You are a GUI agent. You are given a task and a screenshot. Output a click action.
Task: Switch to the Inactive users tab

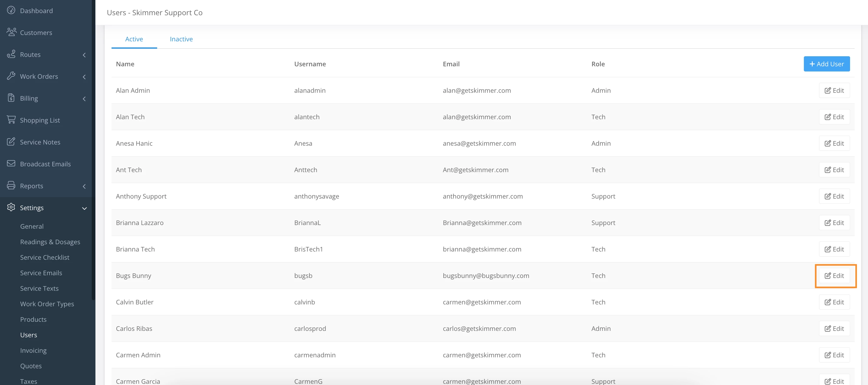pos(181,39)
